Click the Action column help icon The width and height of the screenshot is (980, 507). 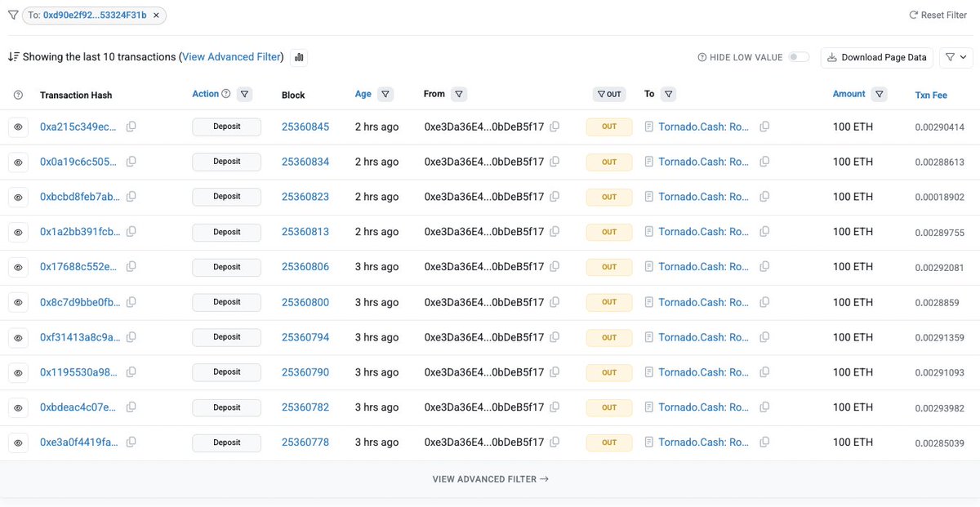[x=226, y=94]
